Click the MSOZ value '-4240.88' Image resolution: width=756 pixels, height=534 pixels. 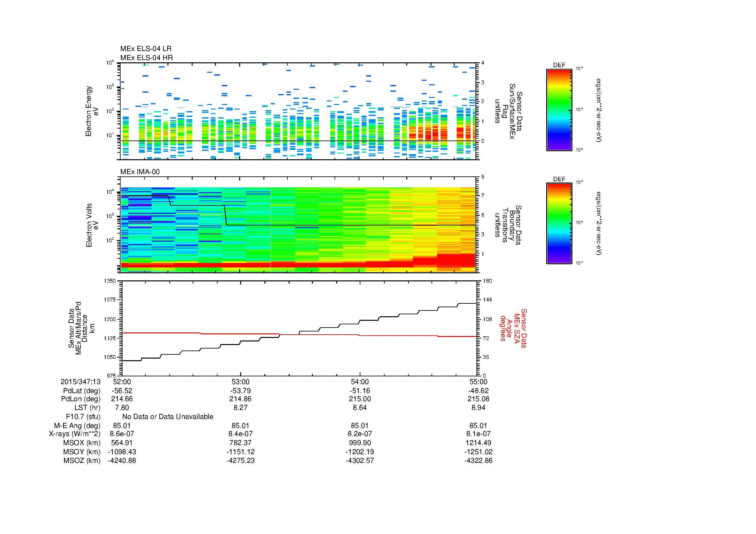122,461
